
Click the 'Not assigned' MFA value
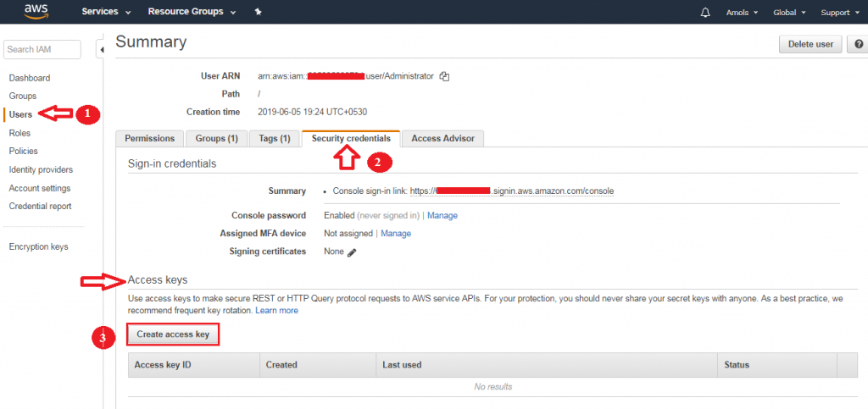(x=348, y=234)
